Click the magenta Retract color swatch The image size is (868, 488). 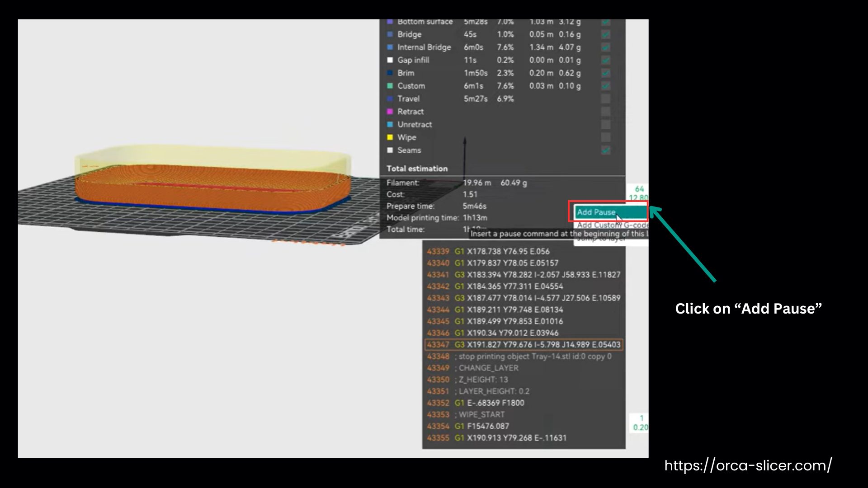[390, 112]
